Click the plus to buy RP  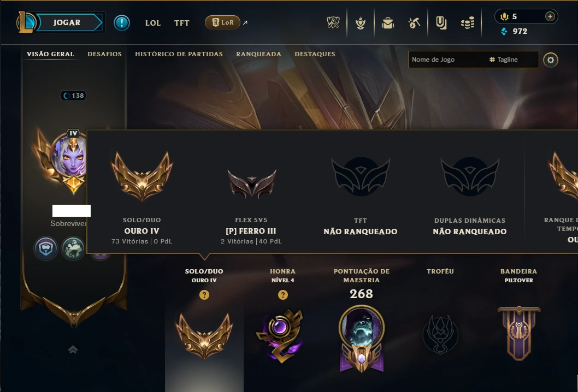pyautogui.click(x=550, y=16)
